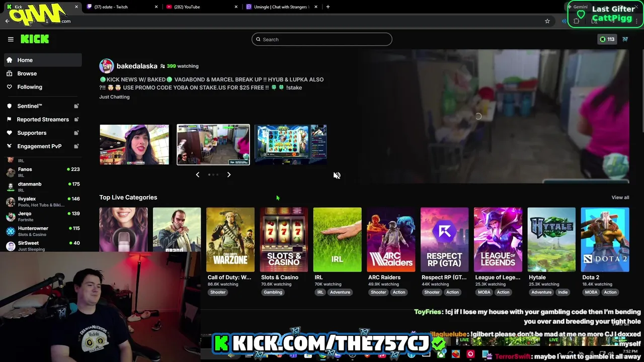Select the slots game stream thumbnail

(x=291, y=144)
